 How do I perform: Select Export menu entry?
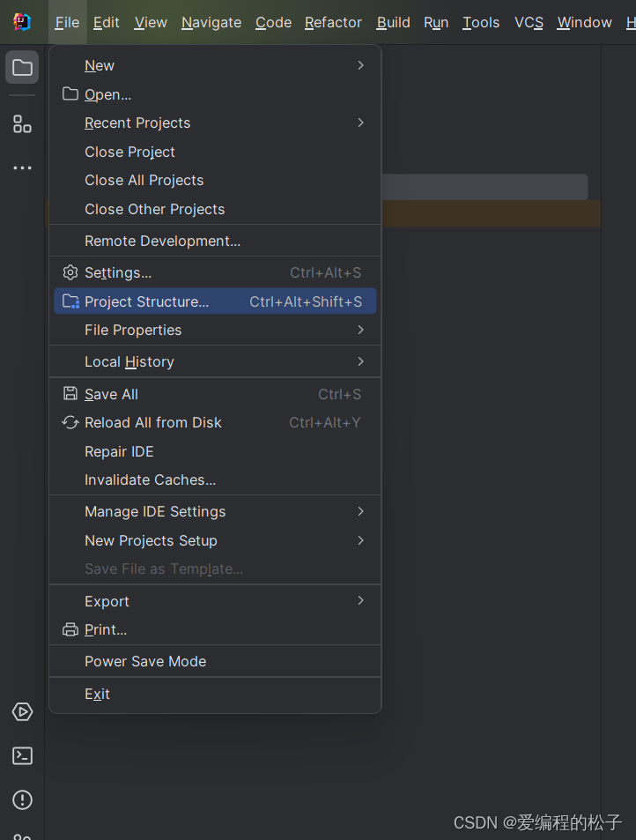point(215,601)
